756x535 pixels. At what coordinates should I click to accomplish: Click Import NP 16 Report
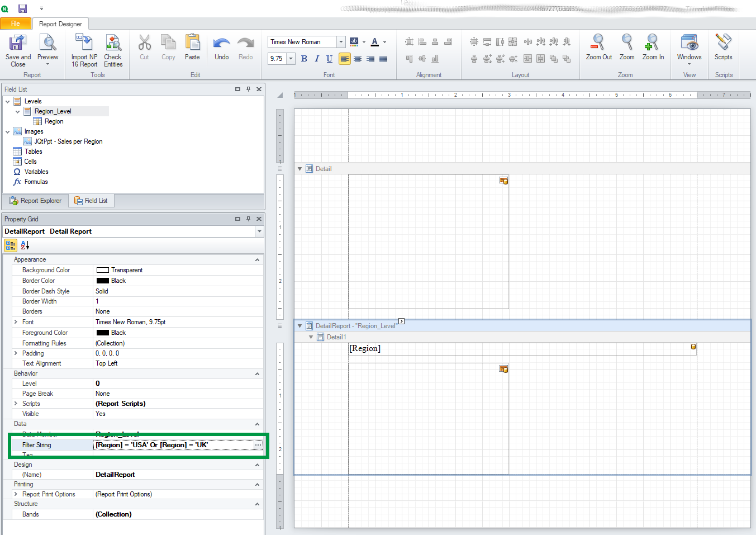84,50
